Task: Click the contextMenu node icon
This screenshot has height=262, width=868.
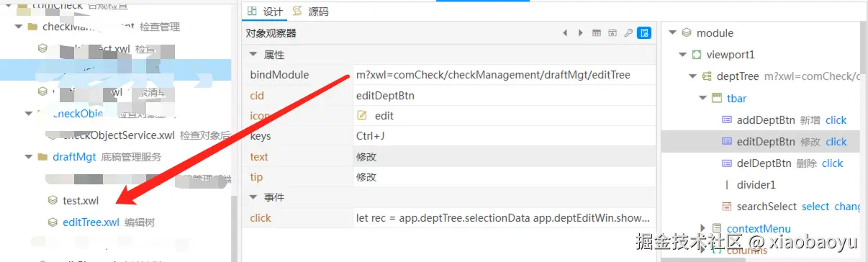Action: click(x=716, y=228)
